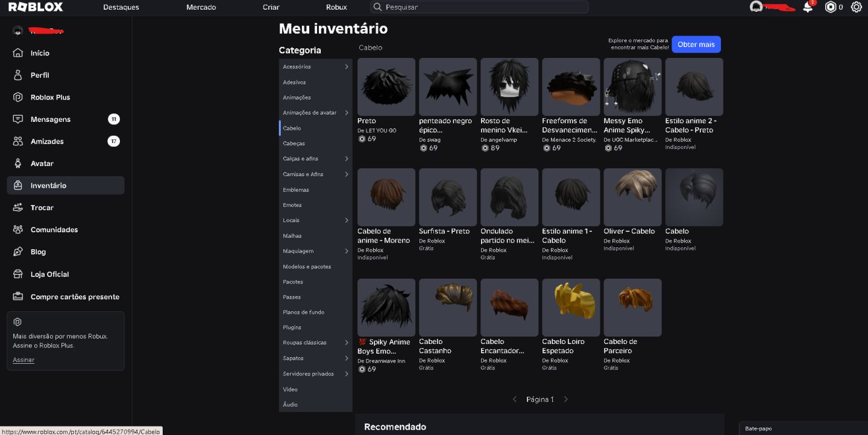Expand Camisas e Afins category
The width and height of the screenshot is (868, 435).
point(347,174)
